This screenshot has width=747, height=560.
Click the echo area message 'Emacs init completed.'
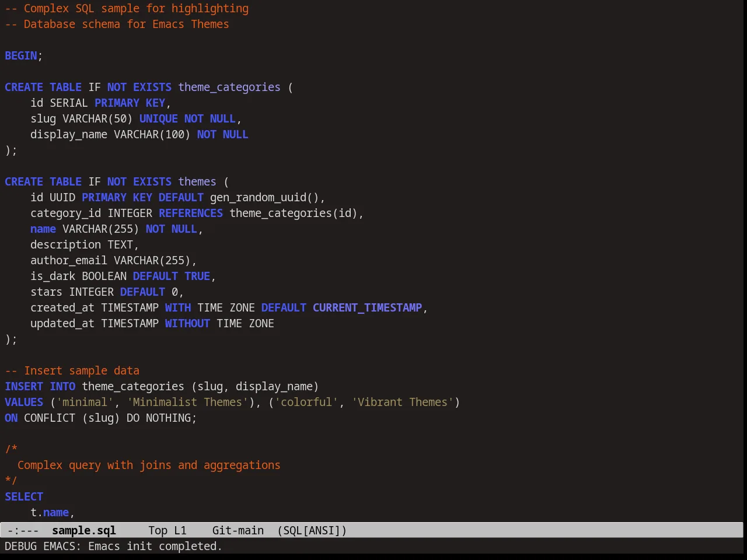coord(155,546)
